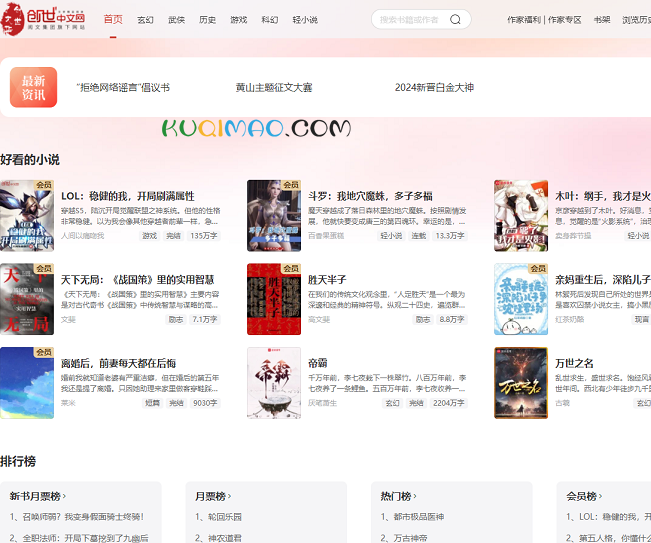Screen dimensions: 651x543
Task: Open LOL：稳健的我 book cover
Action: 27,215
